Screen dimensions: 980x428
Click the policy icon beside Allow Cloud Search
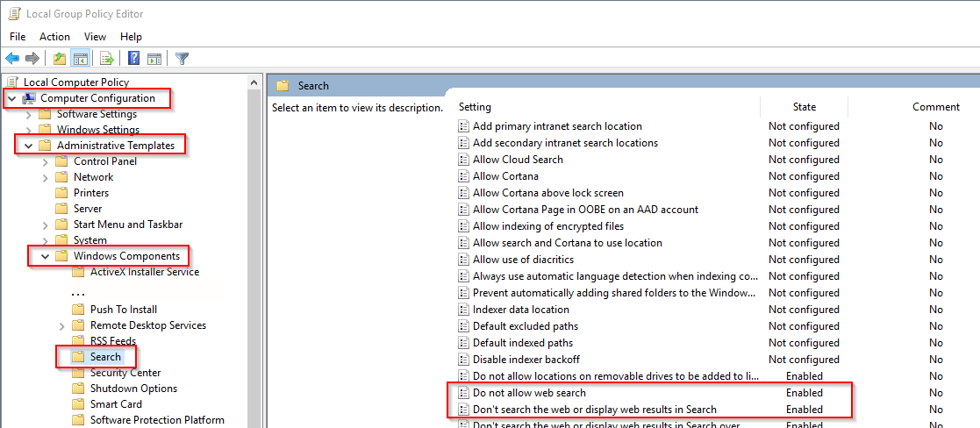[464, 160]
